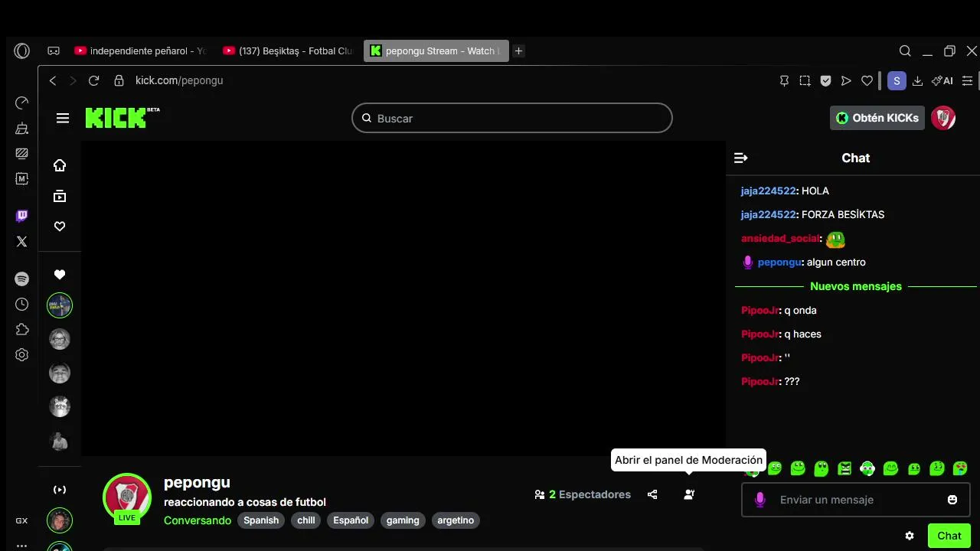This screenshot has width=980, height=551.
Task: Click the Buscar search field
Action: tap(511, 118)
